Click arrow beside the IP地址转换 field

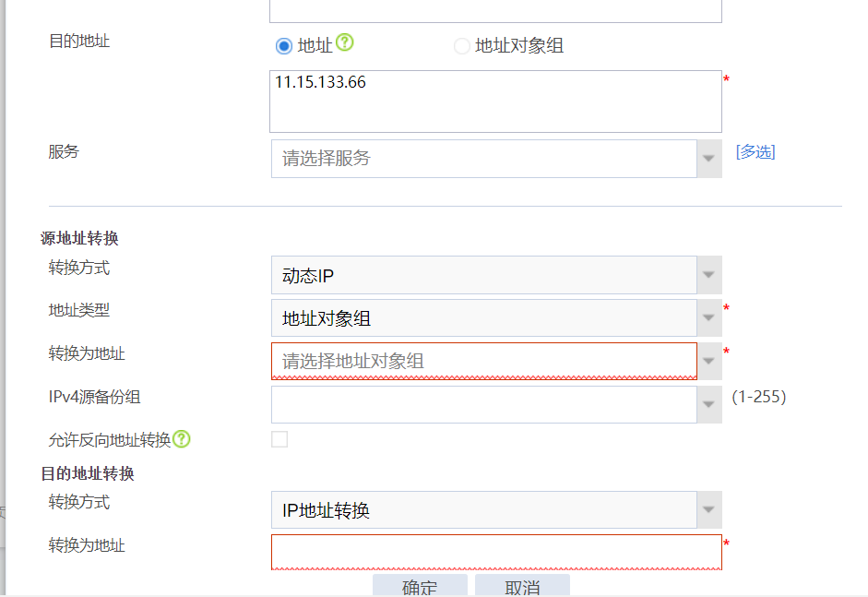click(708, 509)
